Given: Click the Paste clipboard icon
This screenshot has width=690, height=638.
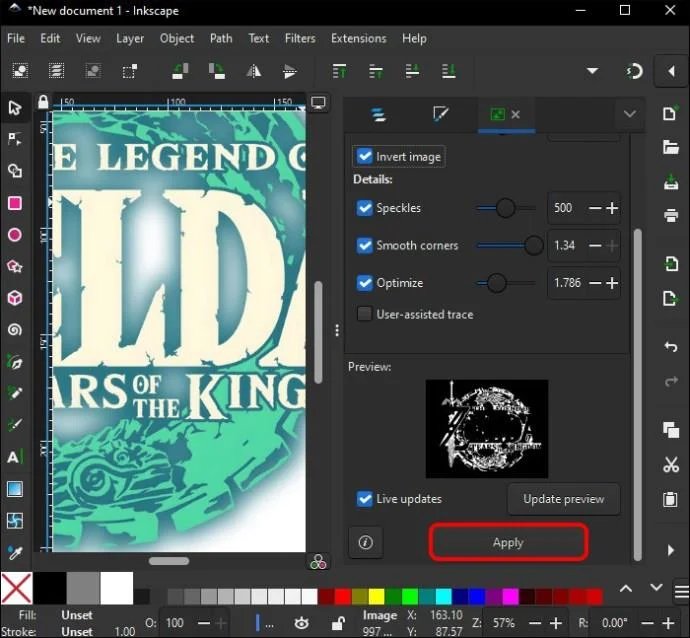Looking at the screenshot, I should [671, 499].
